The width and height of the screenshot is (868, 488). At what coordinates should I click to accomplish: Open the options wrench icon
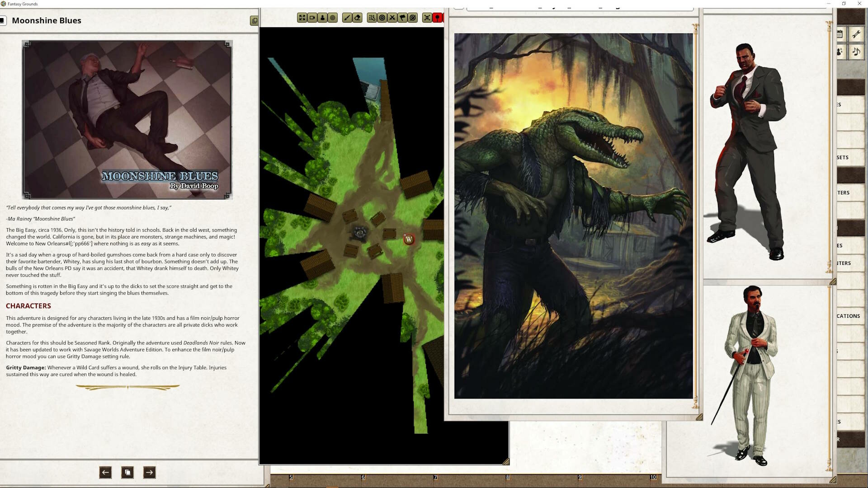coord(857,34)
